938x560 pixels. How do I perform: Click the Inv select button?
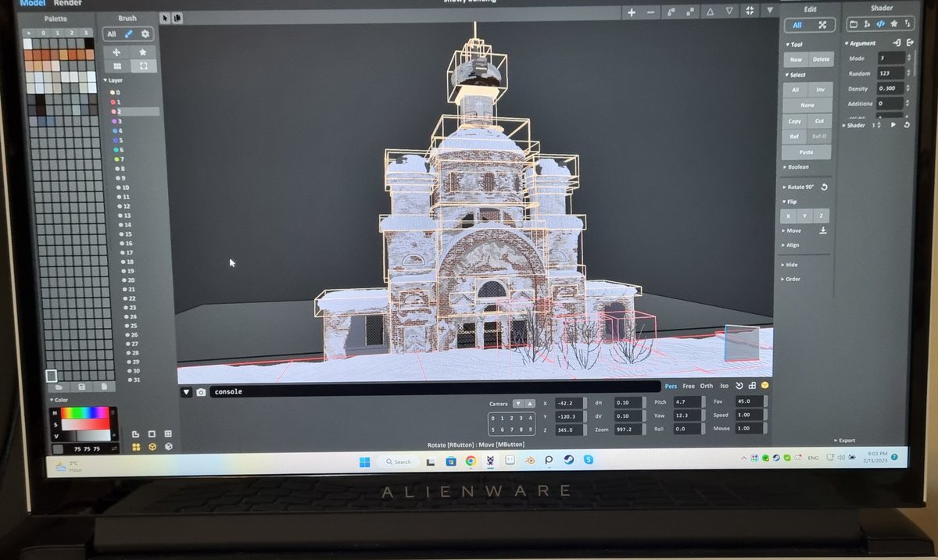coord(821,90)
